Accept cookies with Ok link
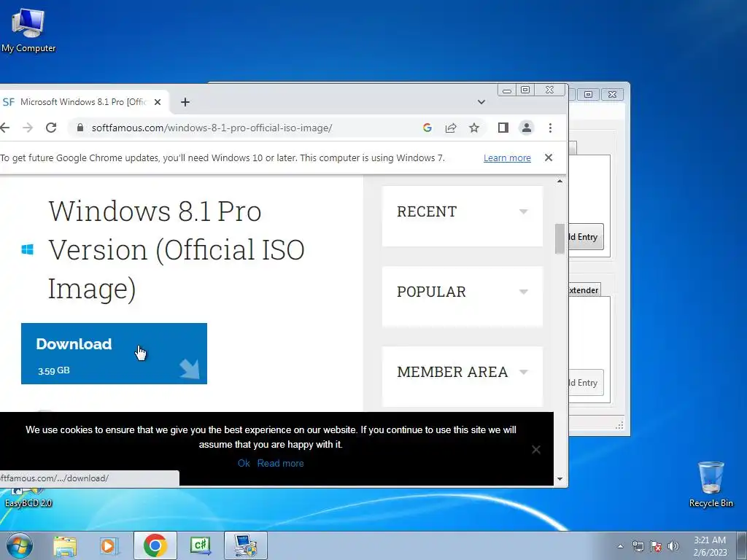Image resolution: width=747 pixels, height=560 pixels. pos(244,463)
